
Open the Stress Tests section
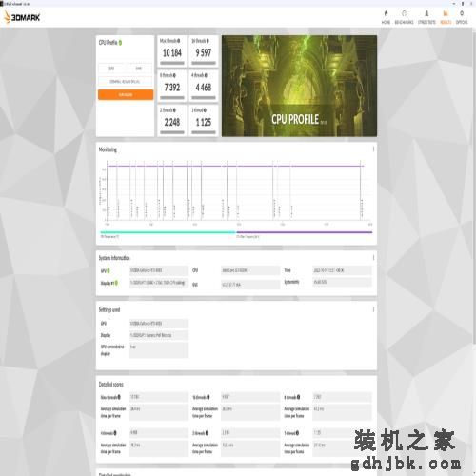(426, 17)
